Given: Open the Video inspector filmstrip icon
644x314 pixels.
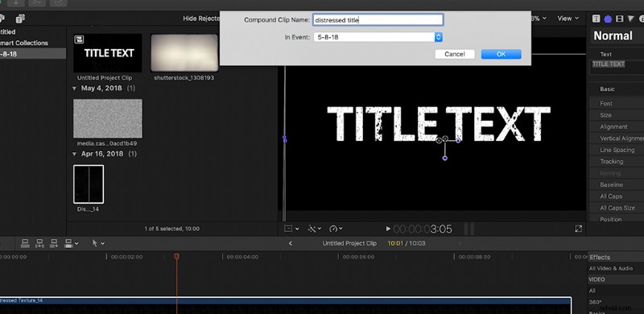Looking at the screenshot, I should tap(619, 19).
